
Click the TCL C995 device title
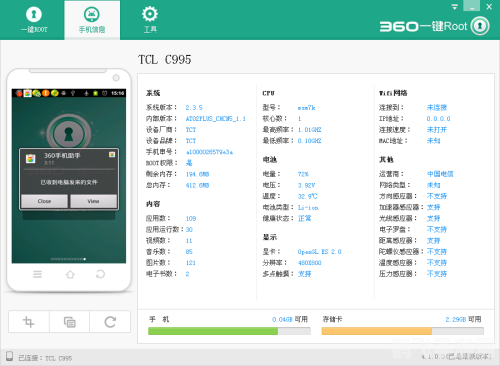(x=165, y=60)
